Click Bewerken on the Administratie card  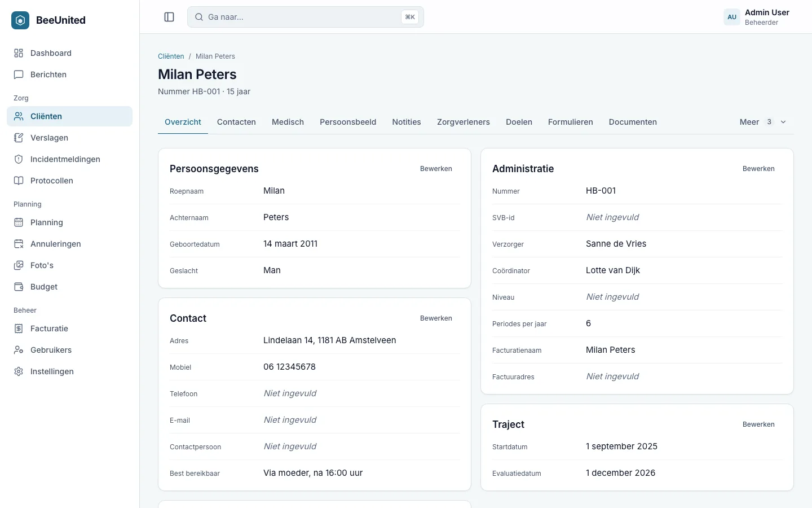pos(758,169)
